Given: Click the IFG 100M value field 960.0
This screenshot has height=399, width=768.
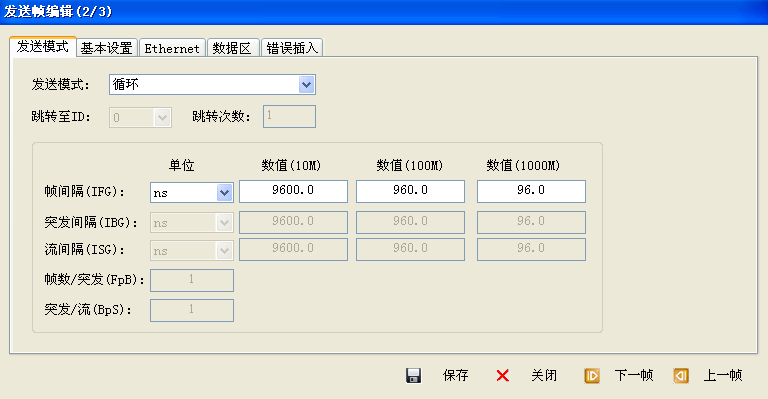Looking at the screenshot, I should coord(410,191).
